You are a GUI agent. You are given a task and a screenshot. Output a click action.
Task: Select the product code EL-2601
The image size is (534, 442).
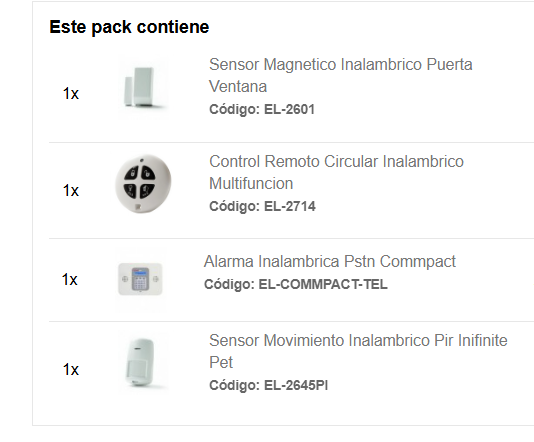point(289,109)
